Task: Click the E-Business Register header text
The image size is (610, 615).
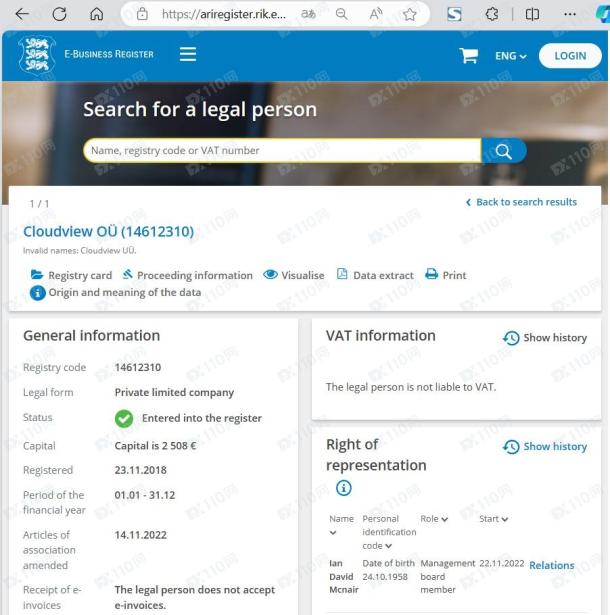Action: [x=109, y=54]
